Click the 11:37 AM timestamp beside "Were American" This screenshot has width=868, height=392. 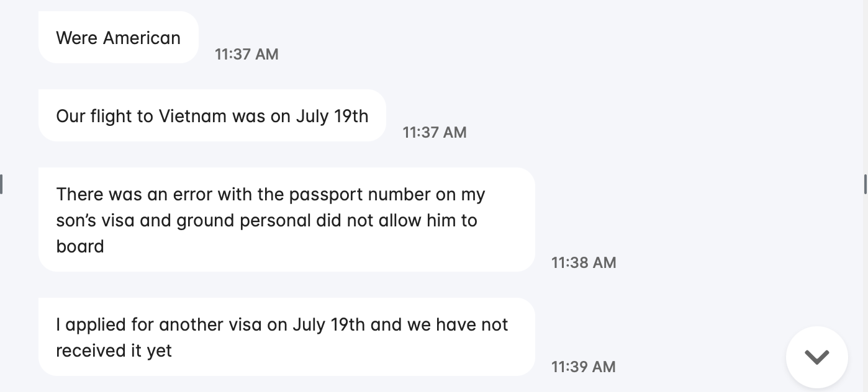click(x=246, y=55)
